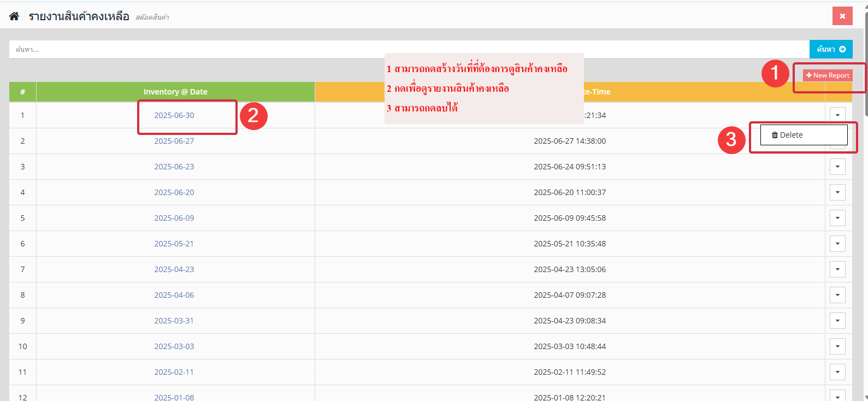
Task: Open the 2025-06-23 inventory report
Action: coord(174,167)
